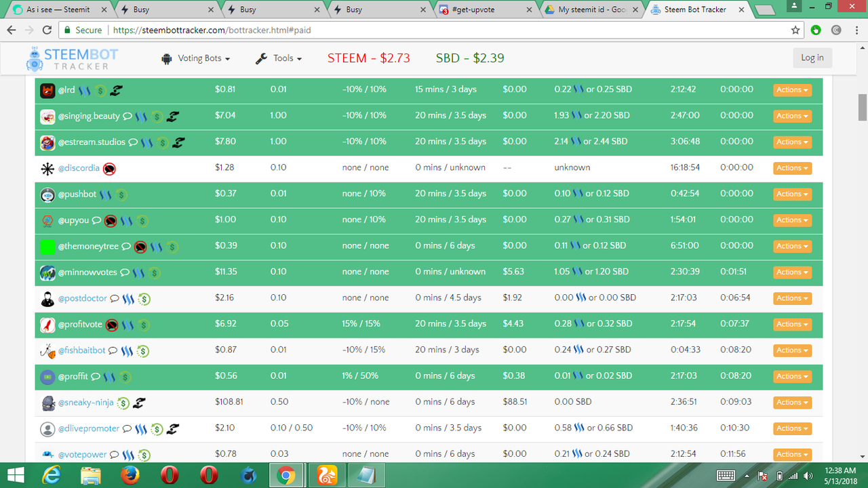Click the Steem Bot Tracker robot logo
Screen dimensions: 868x488
pyautogui.click(x=35, y=58)
